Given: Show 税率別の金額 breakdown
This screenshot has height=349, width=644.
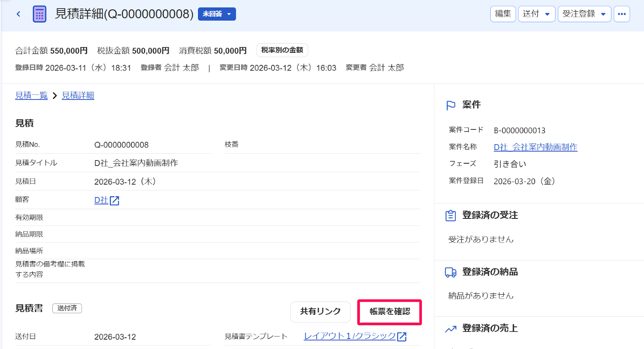Looking at the screenshot, I should pos(282,50).
